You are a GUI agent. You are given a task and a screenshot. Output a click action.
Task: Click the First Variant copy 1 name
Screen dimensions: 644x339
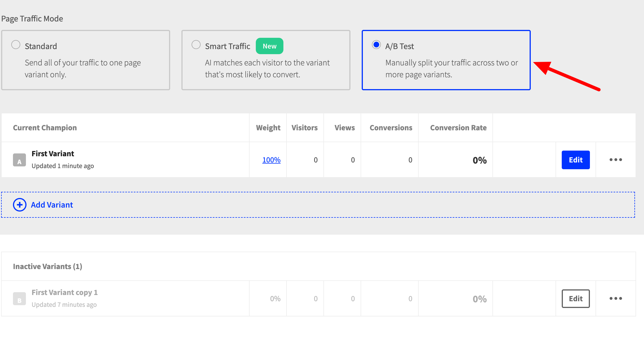(65, 292)
